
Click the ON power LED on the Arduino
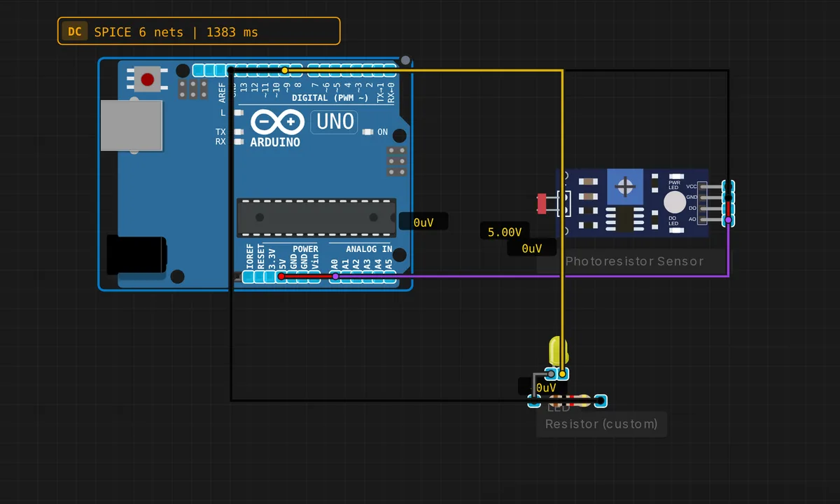[368, 132]
